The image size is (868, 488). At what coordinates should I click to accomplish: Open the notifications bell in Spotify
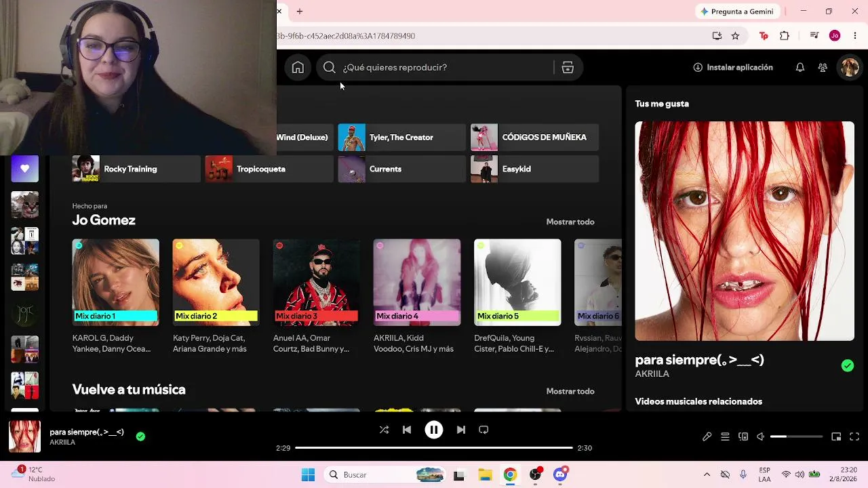click(x=800, y=67)
